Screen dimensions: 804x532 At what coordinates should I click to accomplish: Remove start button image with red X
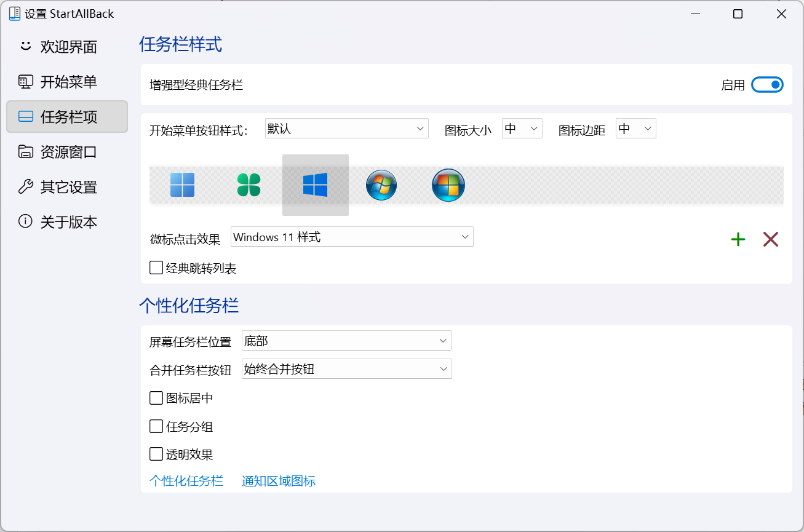click(x=771, y=240)
